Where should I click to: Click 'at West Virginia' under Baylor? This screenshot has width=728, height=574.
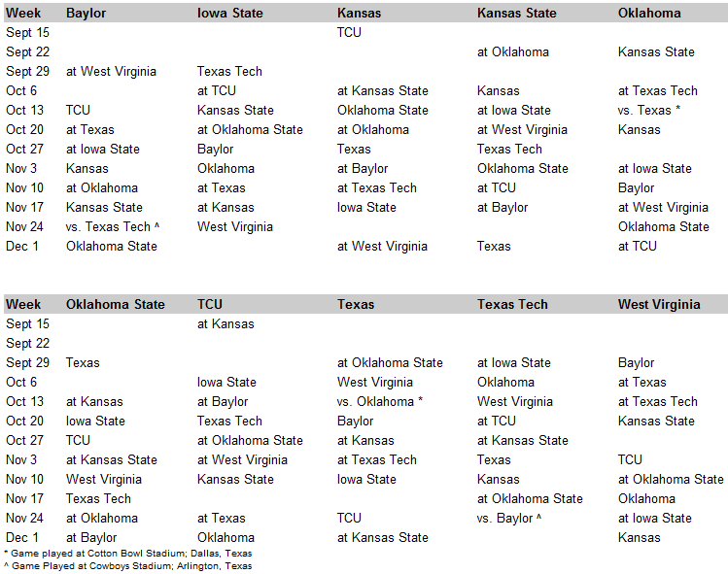click(x=111, y=72)
